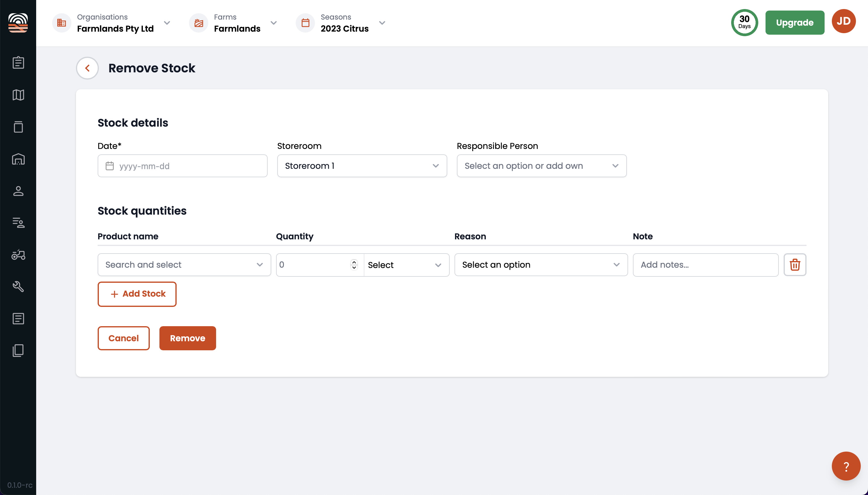Open the clipboard tasks sidebar icon
Image resolution: width=868 pixels, height=495 pixels.
[x=18, y=63]
